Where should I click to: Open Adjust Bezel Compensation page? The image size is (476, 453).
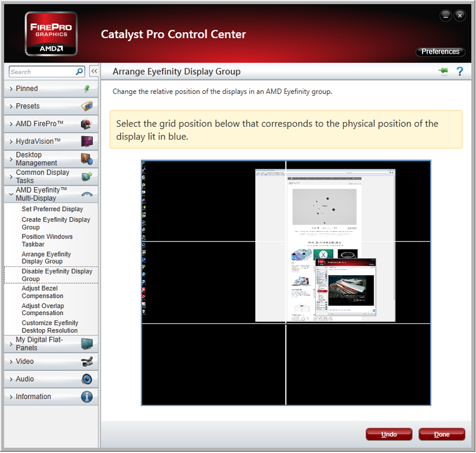[42, 292]
